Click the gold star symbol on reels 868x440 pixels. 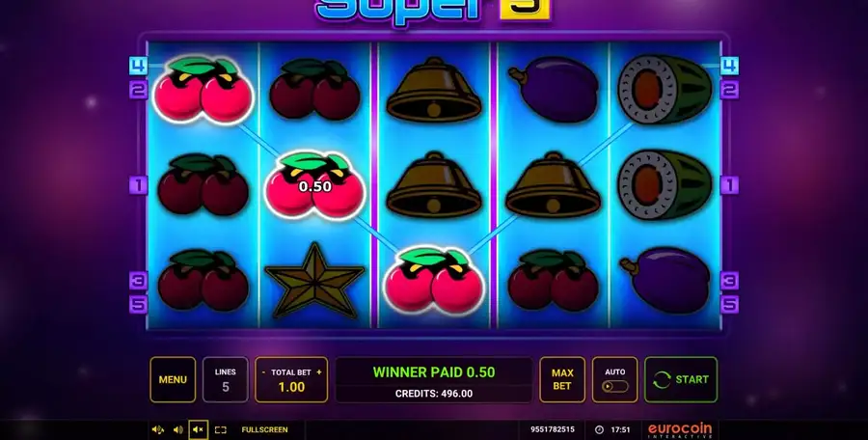pyautogui.click(x=315, y=281)
